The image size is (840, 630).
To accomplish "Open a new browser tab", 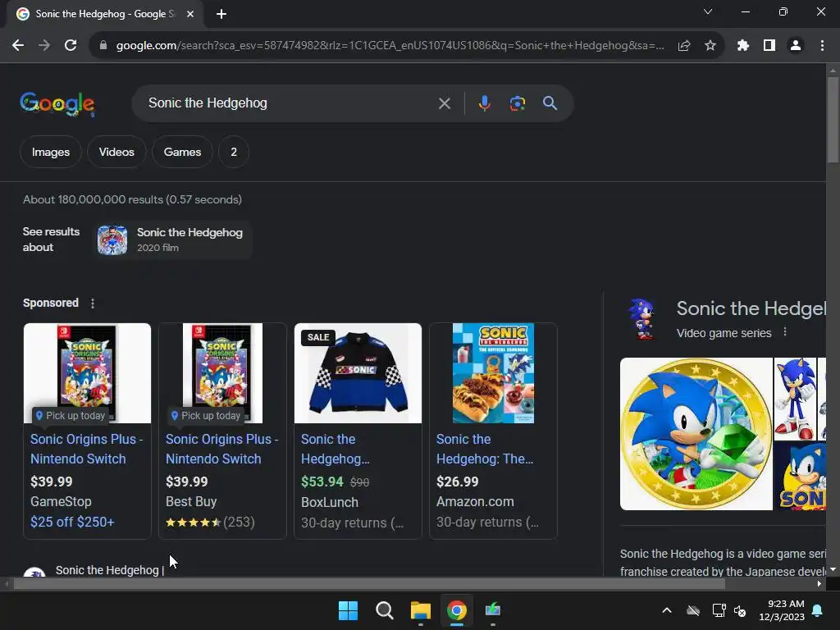I will [x=221, y=14].
